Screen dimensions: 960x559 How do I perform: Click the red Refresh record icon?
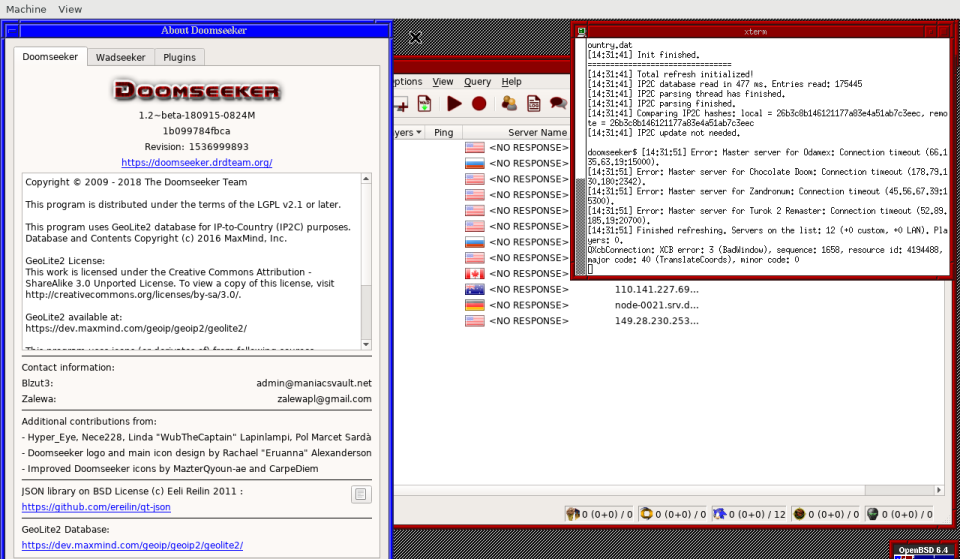click(479, 103)
